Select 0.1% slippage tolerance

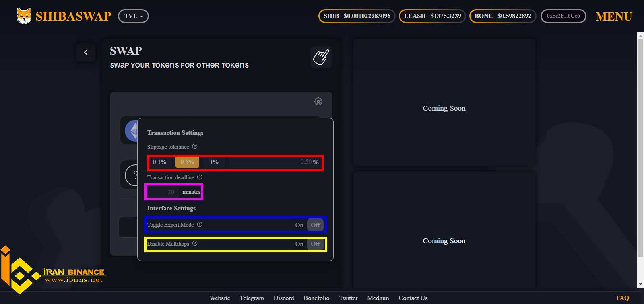pyautogui.click(x=159, y=162)
